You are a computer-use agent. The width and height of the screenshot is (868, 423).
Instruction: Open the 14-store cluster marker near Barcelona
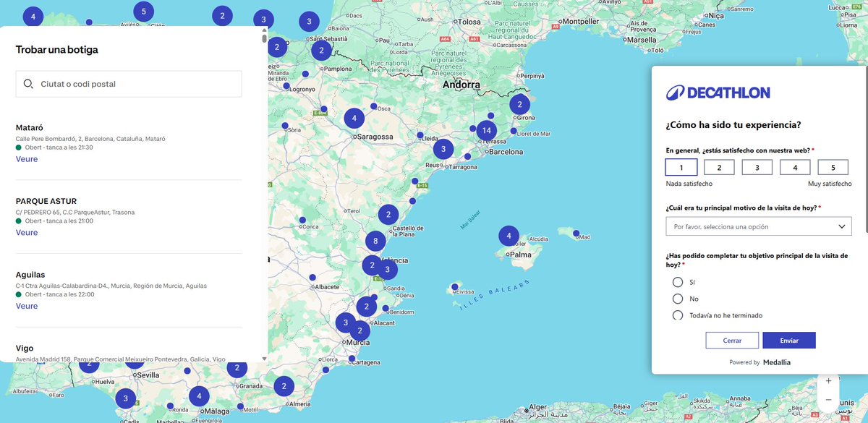487,131
